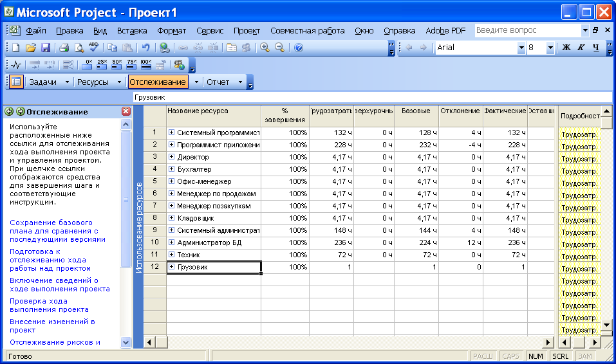Mark selected items 0% complete

point(87,65)
